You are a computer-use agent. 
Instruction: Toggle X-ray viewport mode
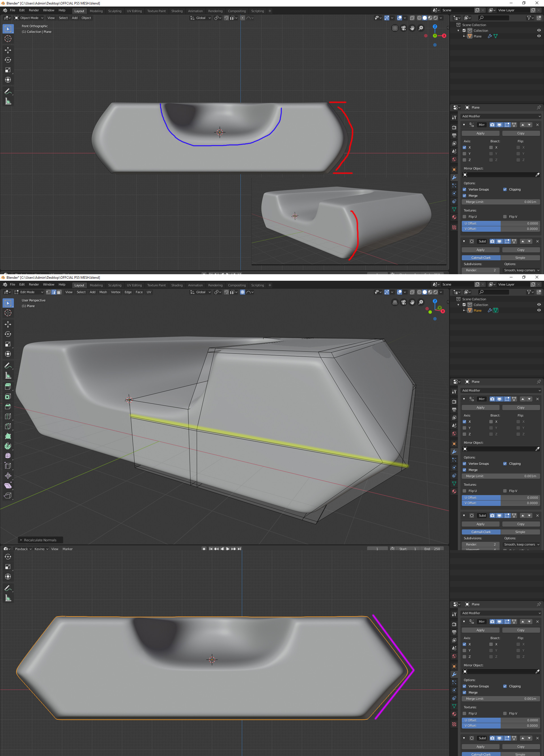[413, 18]
